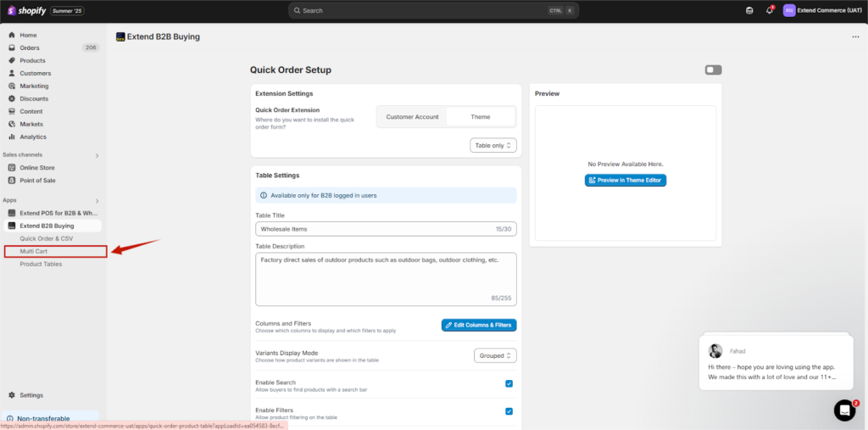The height and width of the screenshot is (430, 868).
Task: Open the three-dot more actions menu
Action: pyautogui.click(x=856, y=37)
